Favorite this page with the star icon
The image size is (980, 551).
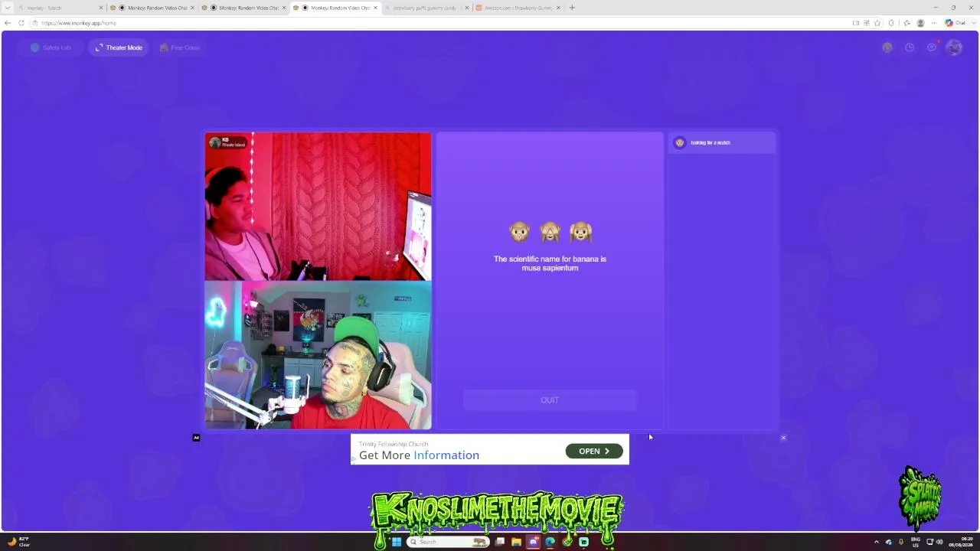[x=877, y=23]
